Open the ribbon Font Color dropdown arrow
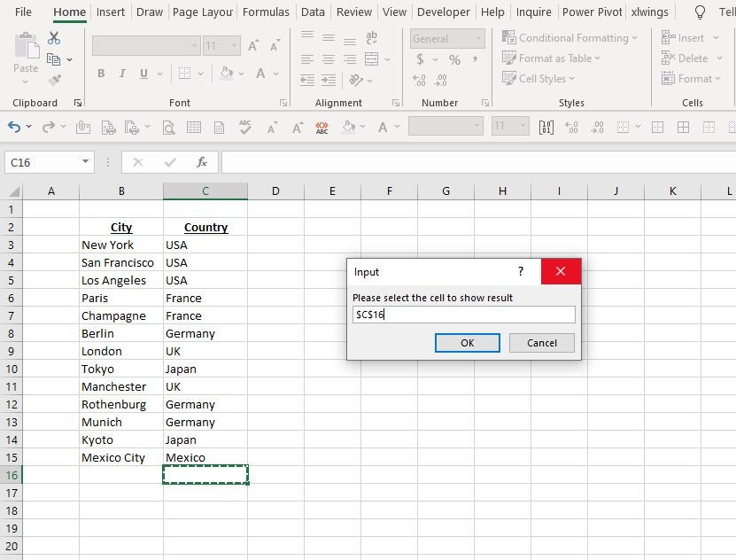 [x=276, y=74]
